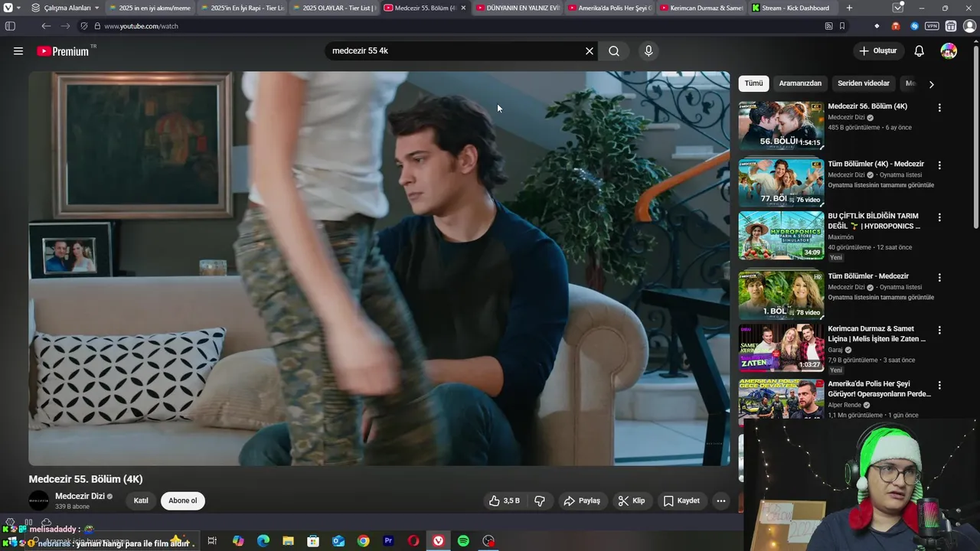980x551 pixels.
Task: Open the browser profile avatar
Action: 969,26
